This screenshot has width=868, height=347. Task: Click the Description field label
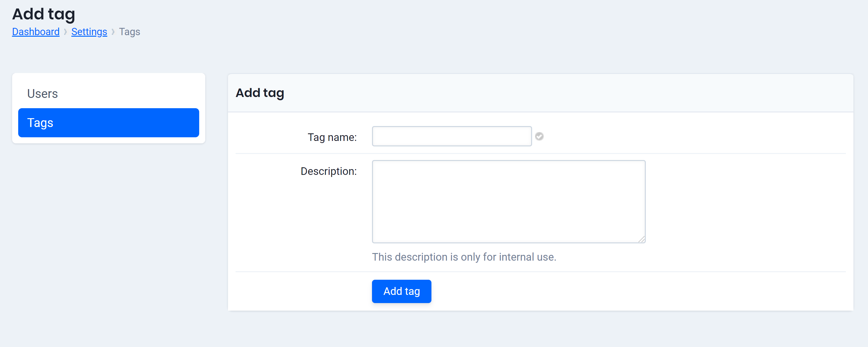point(329,171)
